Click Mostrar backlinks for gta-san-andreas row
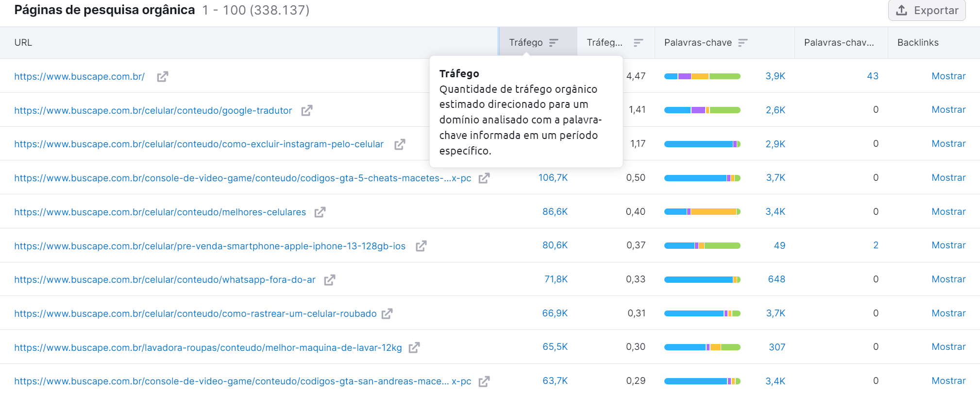 point(948,380)
